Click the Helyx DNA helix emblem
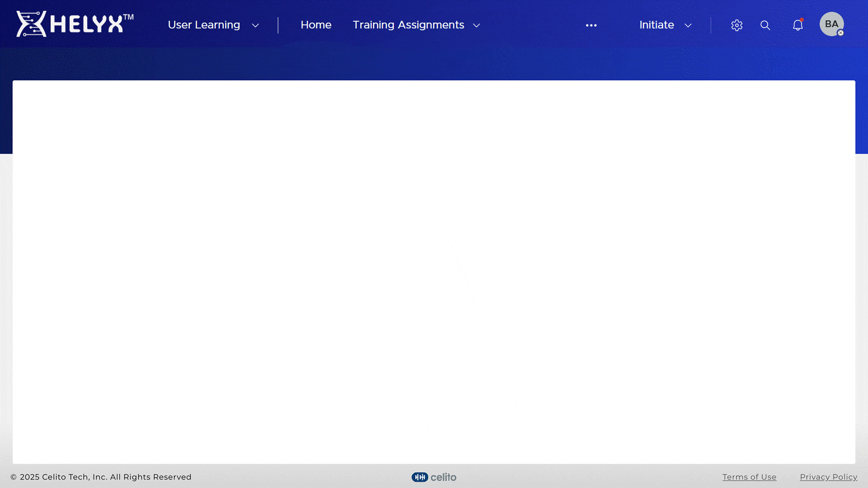This screenshot has width=868, height=488. (x=31, y=24)
